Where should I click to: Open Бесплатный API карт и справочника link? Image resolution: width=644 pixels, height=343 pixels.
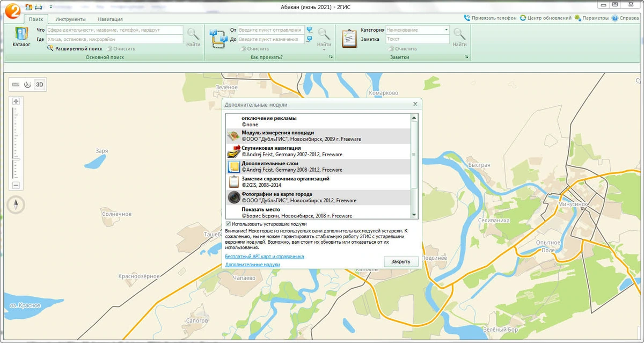pyautogui.click(x=265, y=257)
